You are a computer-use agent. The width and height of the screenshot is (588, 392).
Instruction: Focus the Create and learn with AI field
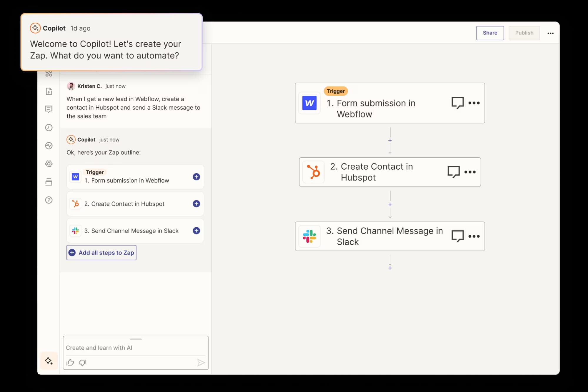[136, 348]
